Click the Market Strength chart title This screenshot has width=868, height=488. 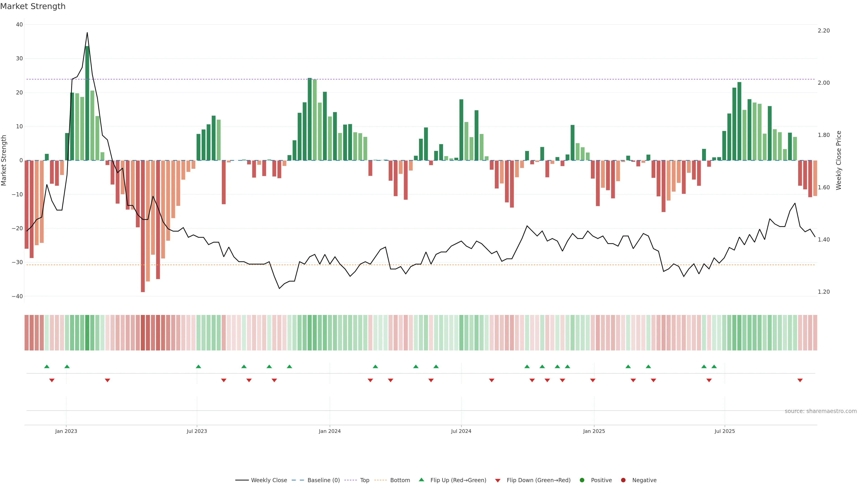pyautogui.click(x=33, y=6)
